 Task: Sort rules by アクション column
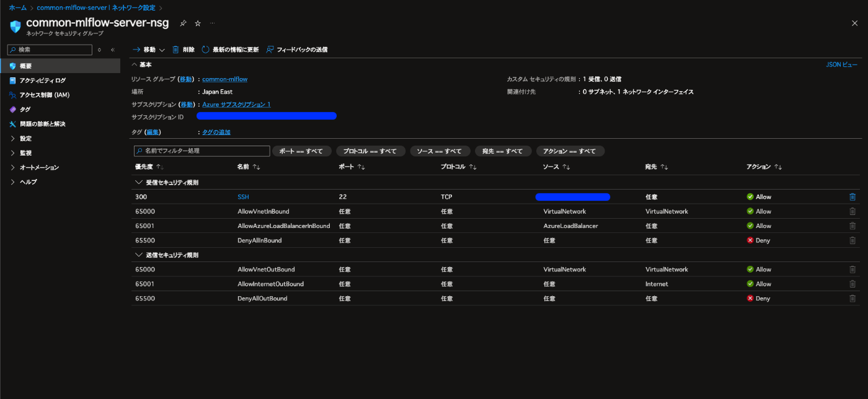764,167
